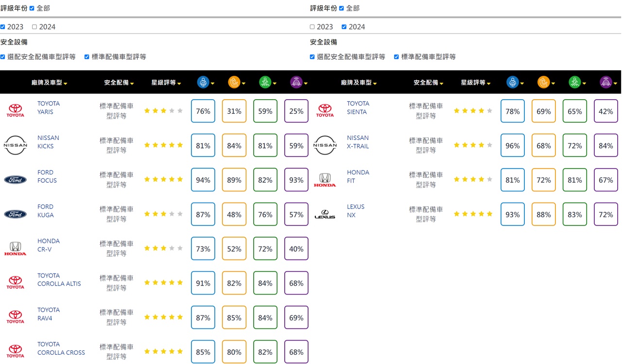622x364 pixels.
Task: Click green pedestrian icon in right table header
Action: [x=575, y=83]
